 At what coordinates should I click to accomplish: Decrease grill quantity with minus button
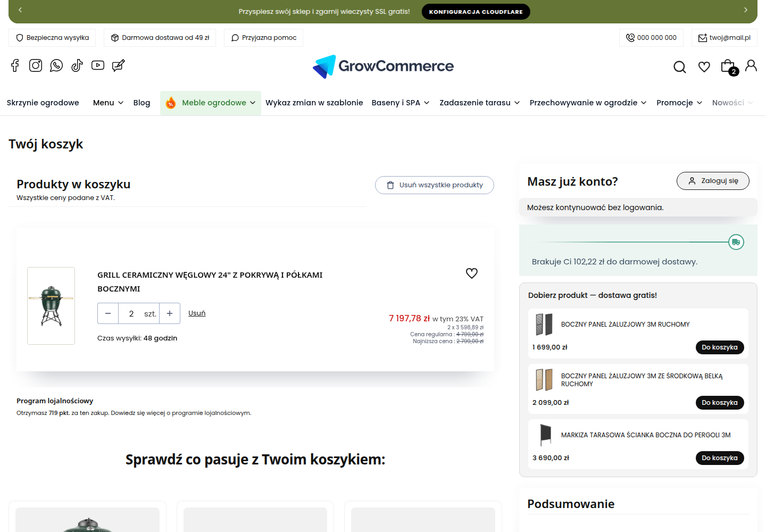pos(108,313)
